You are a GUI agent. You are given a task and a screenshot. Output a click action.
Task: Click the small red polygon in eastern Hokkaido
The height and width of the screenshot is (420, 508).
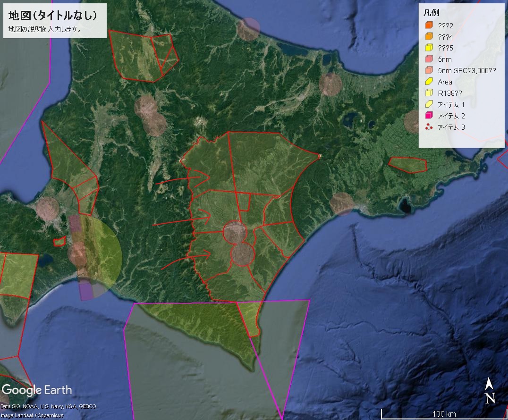(408, 164)
